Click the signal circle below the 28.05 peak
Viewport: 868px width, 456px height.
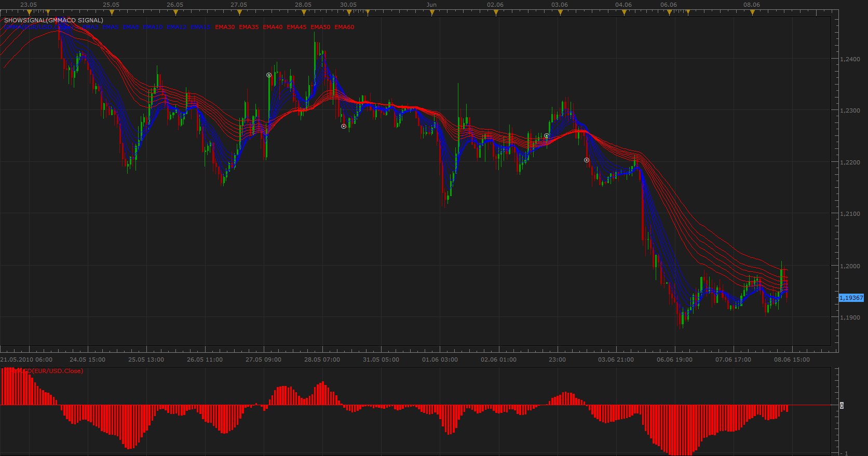tap(344, 127)
